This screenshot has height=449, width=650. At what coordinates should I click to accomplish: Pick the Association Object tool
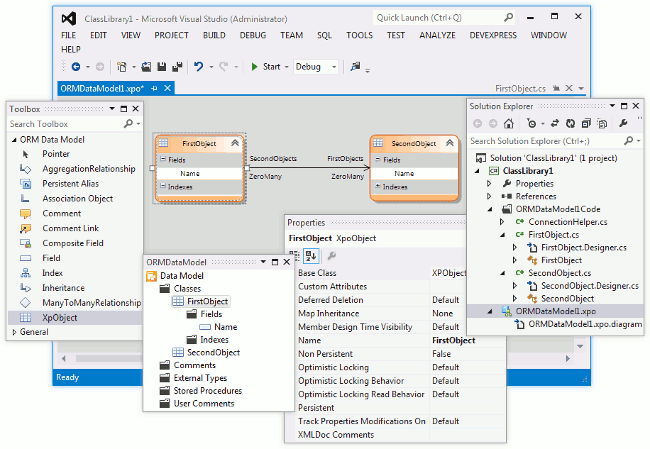[x=77, y=199]
